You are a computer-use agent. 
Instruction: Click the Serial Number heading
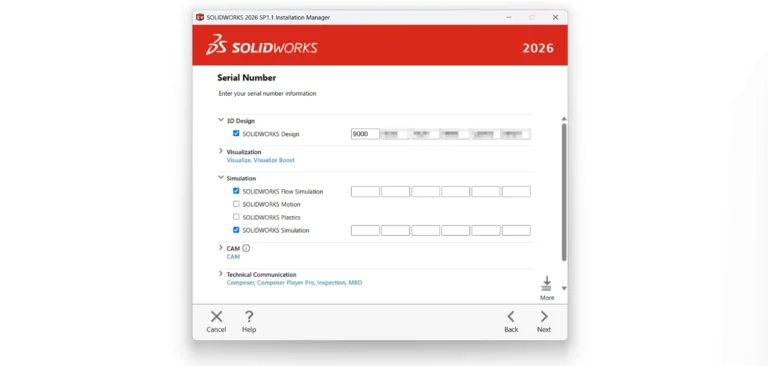[246, 77]
